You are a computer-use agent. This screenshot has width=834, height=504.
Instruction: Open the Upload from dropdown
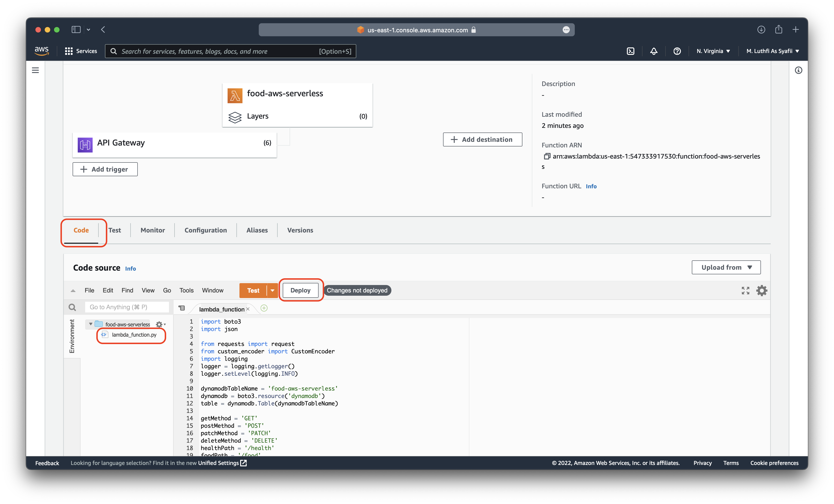(726, 267)
